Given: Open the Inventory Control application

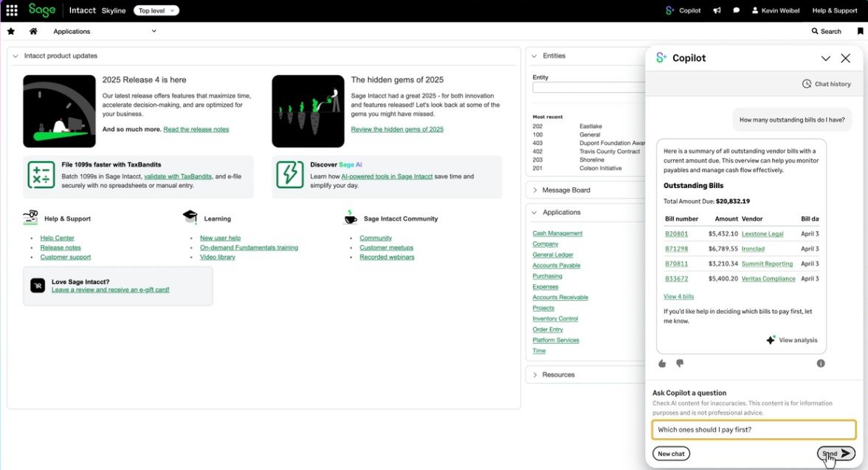Looking at the screenshot, I should click(x=555, y=319).
